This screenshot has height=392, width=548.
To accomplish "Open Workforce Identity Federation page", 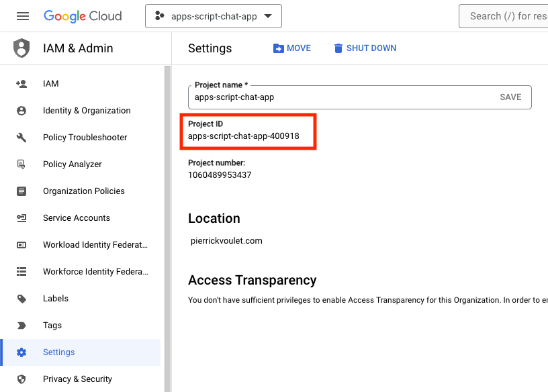I will (x=95, y=272).
